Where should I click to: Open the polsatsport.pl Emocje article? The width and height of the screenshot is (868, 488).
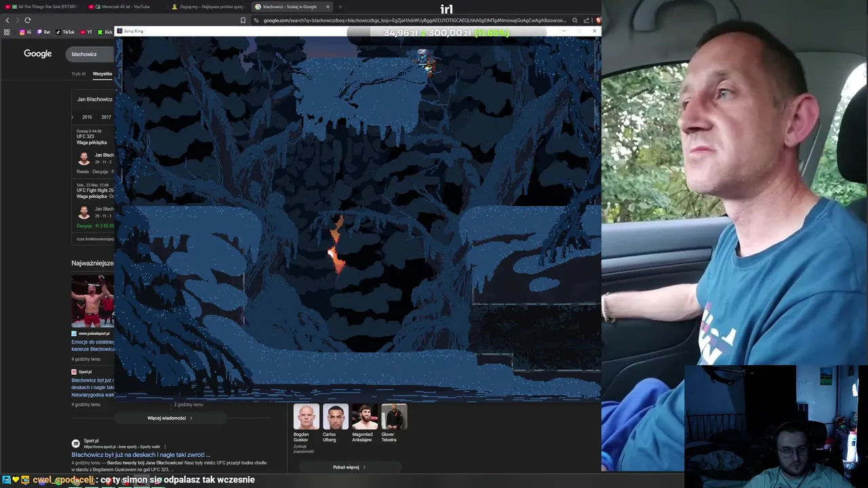[x=93, y=345]
